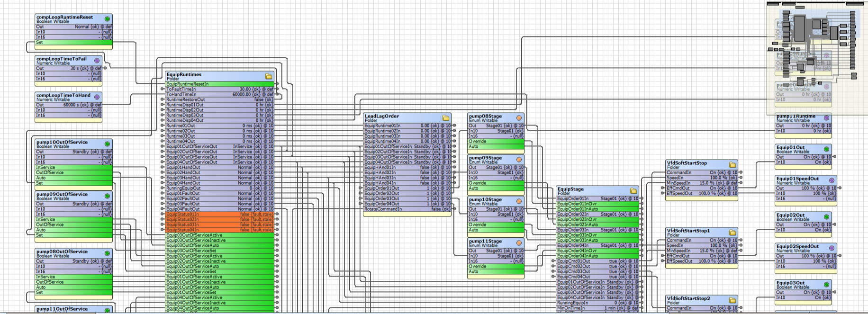Select the InService action in pump08OutOfService

(74, 277)
